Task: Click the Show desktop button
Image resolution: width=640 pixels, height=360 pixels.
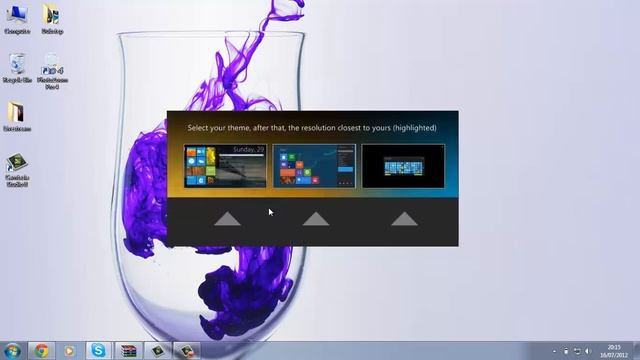Action: coord(636,351)
